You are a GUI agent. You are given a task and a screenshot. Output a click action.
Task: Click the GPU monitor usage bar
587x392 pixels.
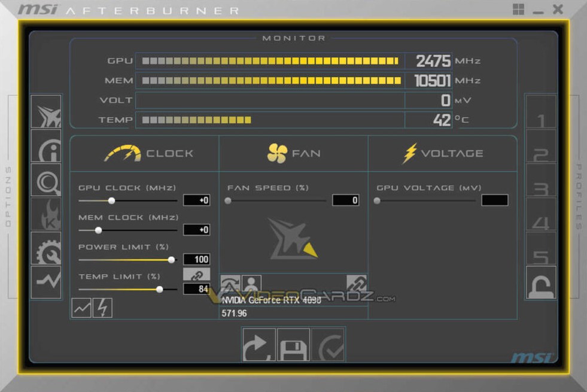point(270,61)
